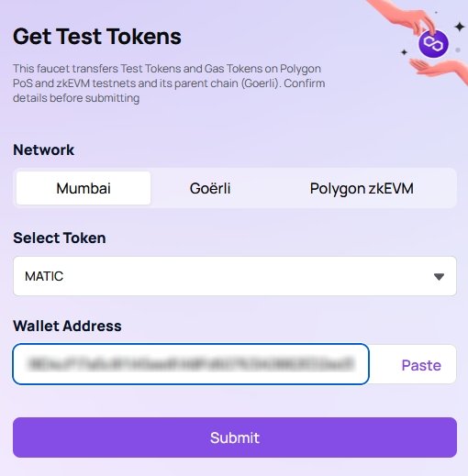Screen dimensions: 468x476
Task: Open the MATIC token dropdown
Action: coord(235,276)
